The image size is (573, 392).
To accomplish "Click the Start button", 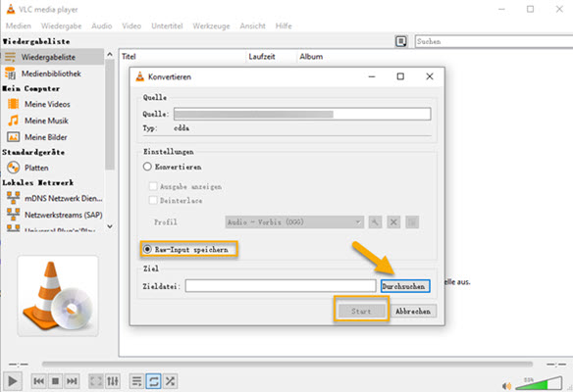I will click(361, 311).
